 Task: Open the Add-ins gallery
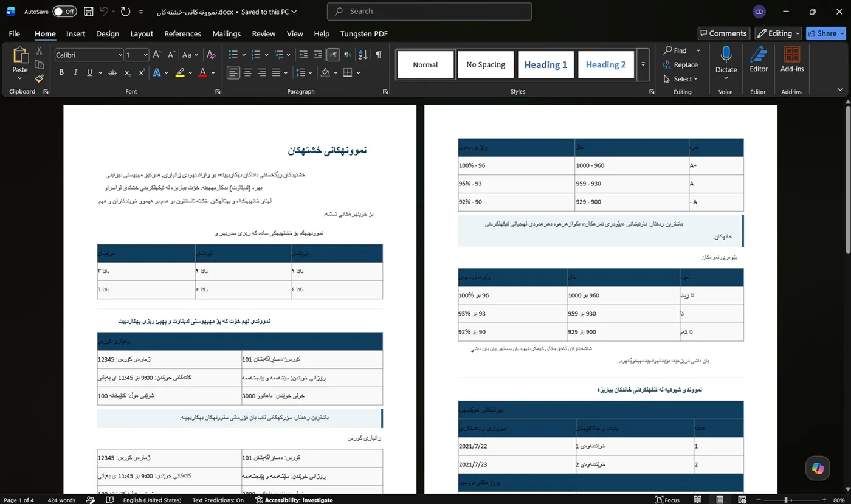pos(792,60)
